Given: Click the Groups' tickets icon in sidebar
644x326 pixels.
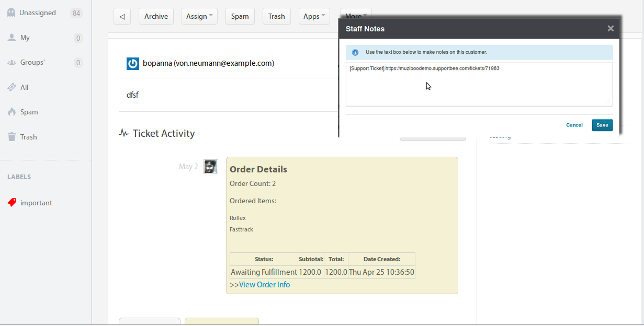Looking at the screenshot, I should (x=12, y=62).
